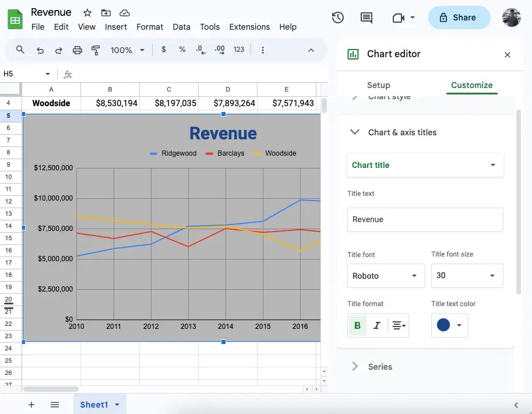
Task: Open the Extensions menu
Action: [x=249, y=27]
